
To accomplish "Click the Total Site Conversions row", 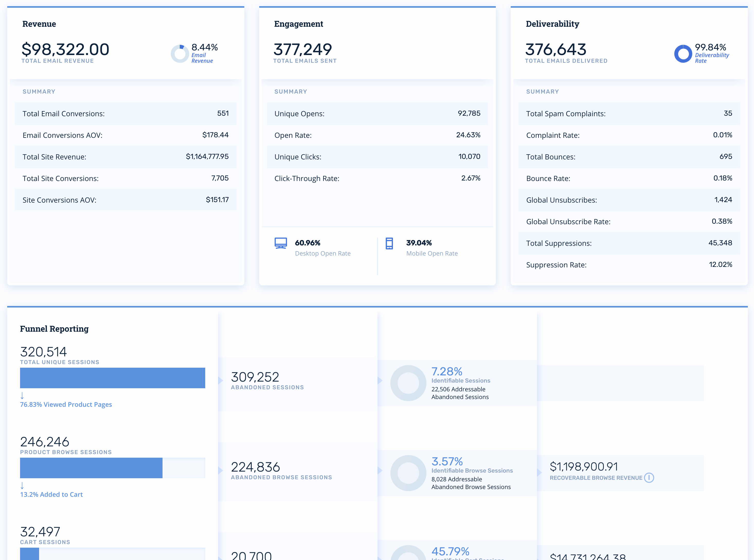I will point(125,178).
